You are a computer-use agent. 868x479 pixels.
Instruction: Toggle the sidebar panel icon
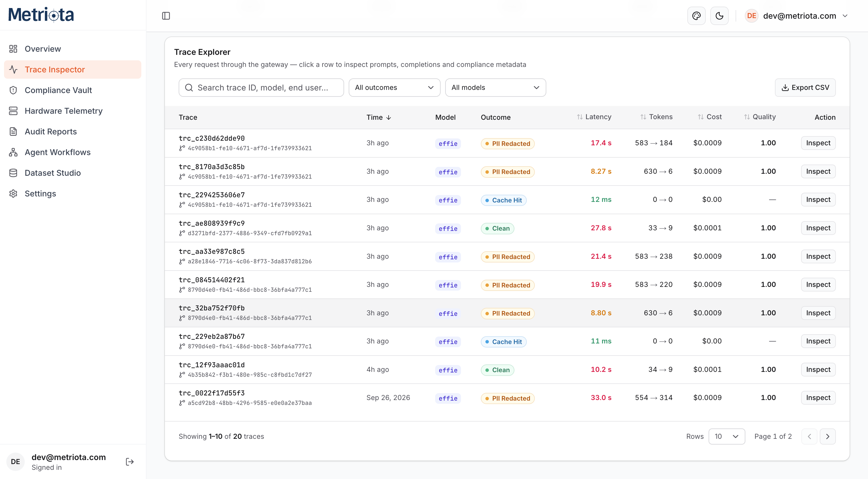tap(166, 16)
